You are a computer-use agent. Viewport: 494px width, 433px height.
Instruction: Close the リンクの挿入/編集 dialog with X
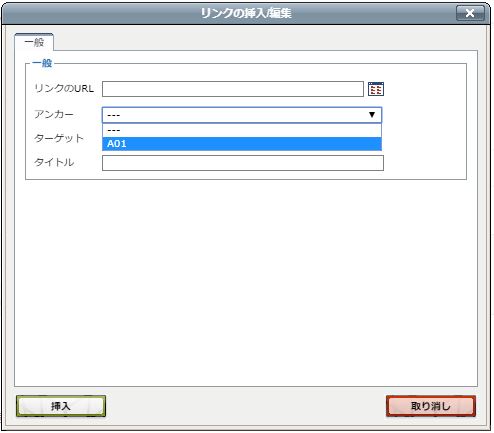[470, 13]
